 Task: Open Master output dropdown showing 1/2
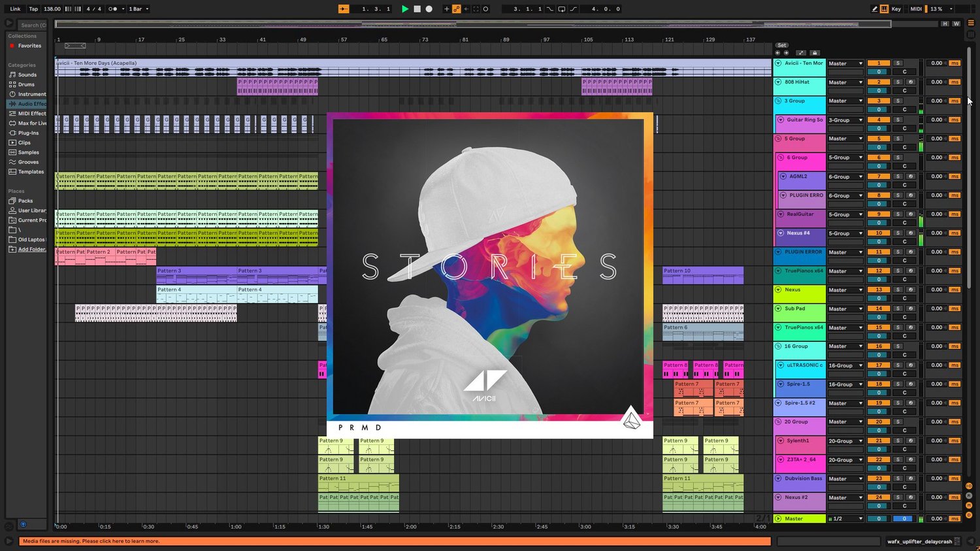pyautogui.click(x=845, y=519)
